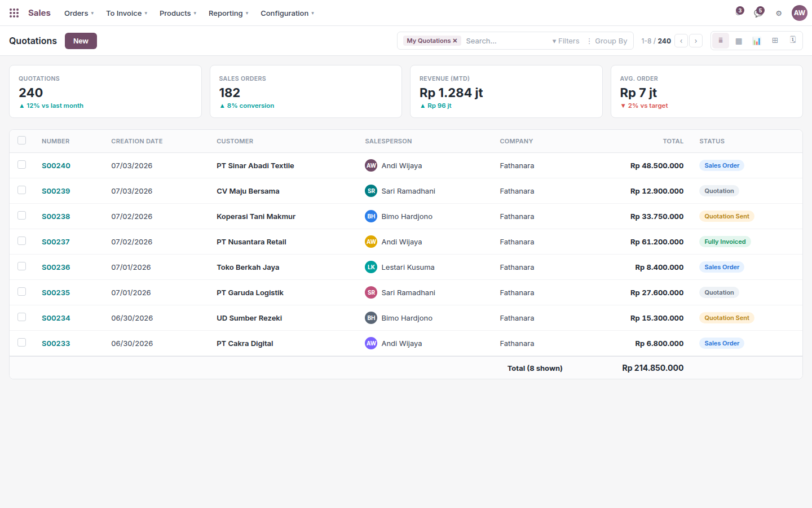The height and width of the screenshot is (508, 812).
Task: Switch to pivot table view icon
Action: (775, 41)
